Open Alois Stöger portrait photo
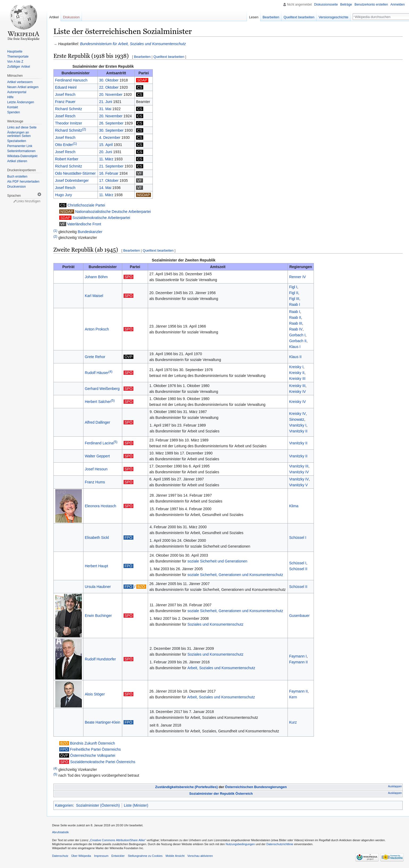409x868 pixels. point(69,694)
